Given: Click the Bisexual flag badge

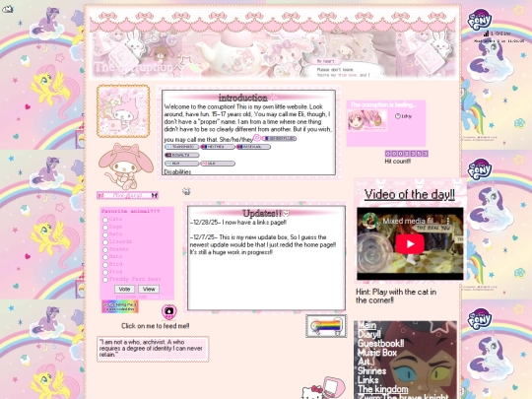Looking at the screenshot, I should (253, 147).
